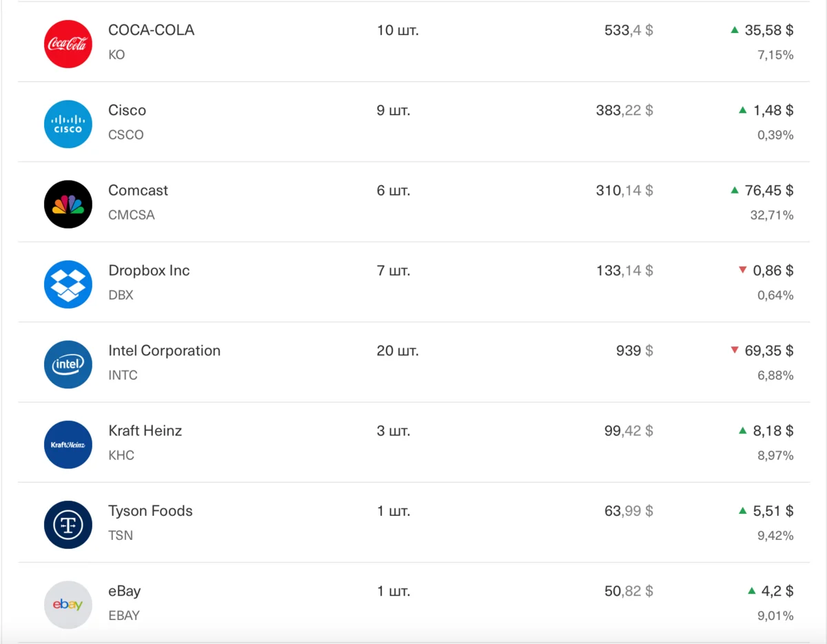Viewport: 827px width, 644px height.
Task: Click the Dropbox red down-arrow indicator
Action: point(742,270)
